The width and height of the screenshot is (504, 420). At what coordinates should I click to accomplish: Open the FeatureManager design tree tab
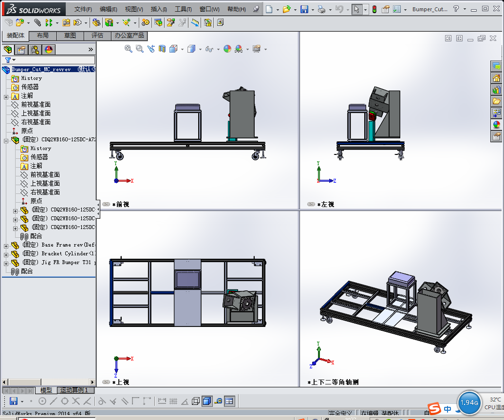pos(8,50)
